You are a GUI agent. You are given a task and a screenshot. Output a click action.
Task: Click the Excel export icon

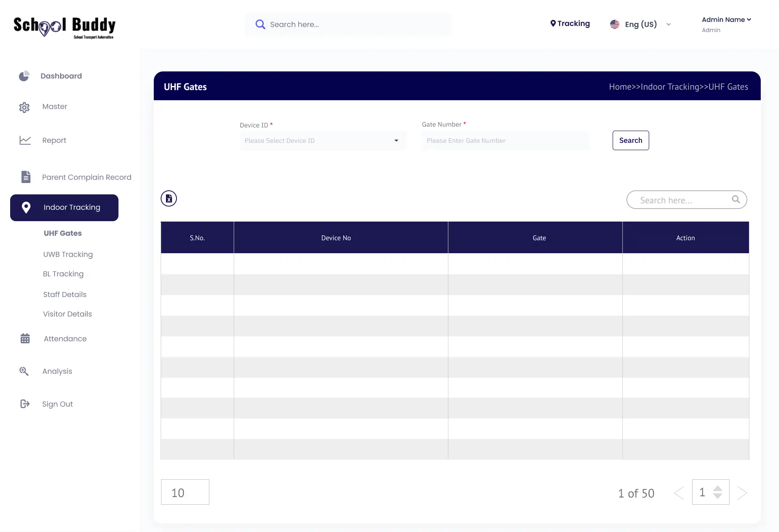point(169,198)
